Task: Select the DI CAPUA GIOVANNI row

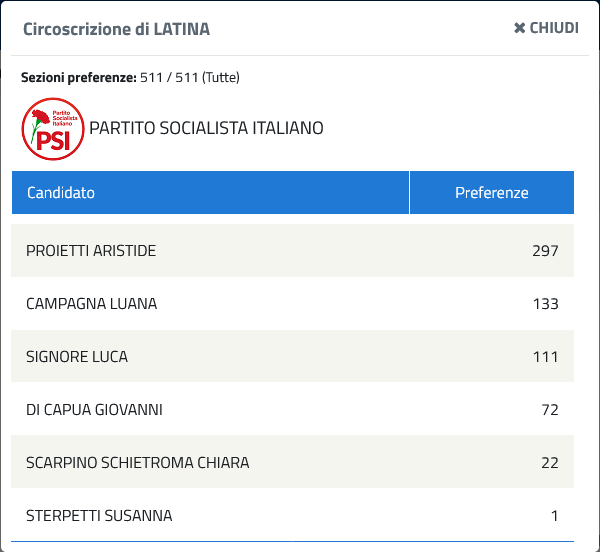Action: pyautogui.click(x=292, y=409)
